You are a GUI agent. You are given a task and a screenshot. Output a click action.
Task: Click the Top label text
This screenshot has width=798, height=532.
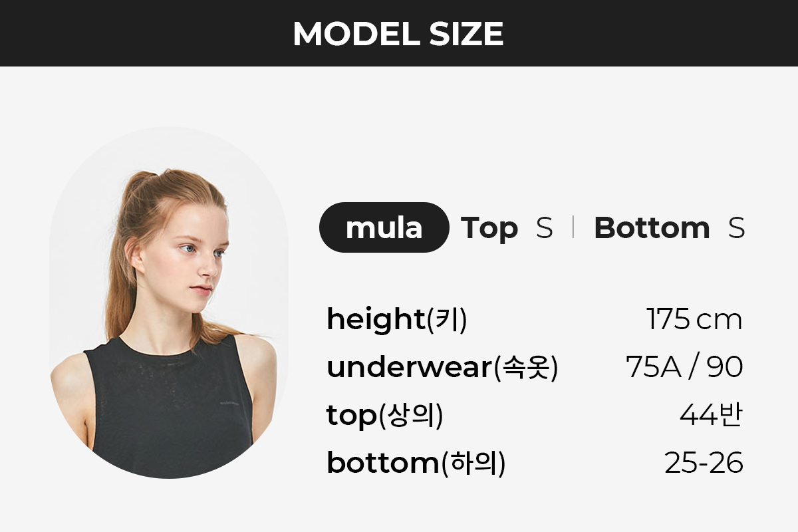[489, 229]
